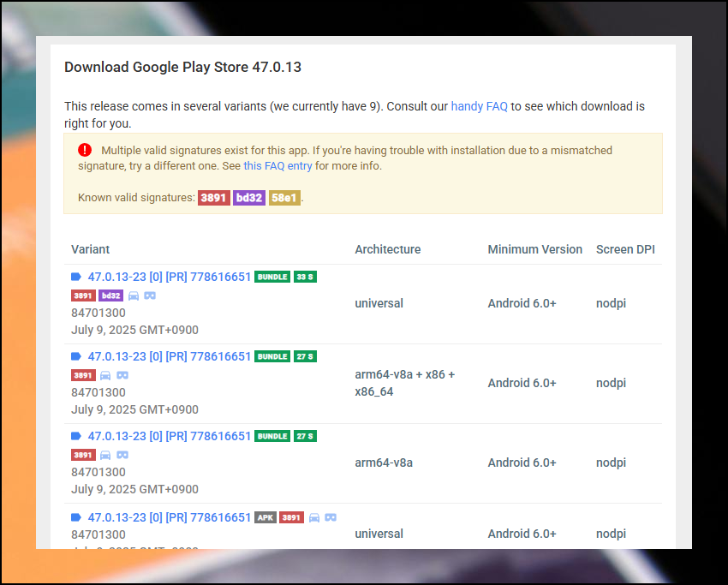This screenshot has width=728, height=585.
Task: Click 'nodpi' in the universal bundle row
Action: click(x=611, y=304)
